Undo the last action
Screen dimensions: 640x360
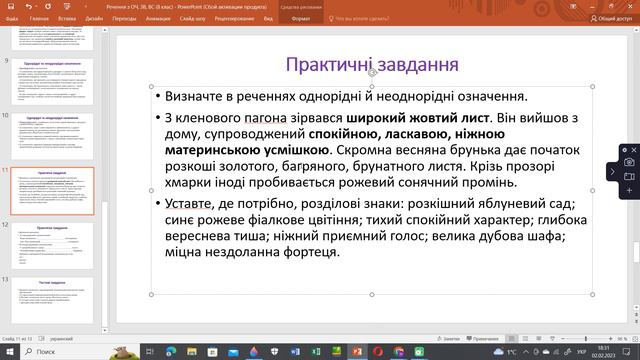tap(28, 7)
